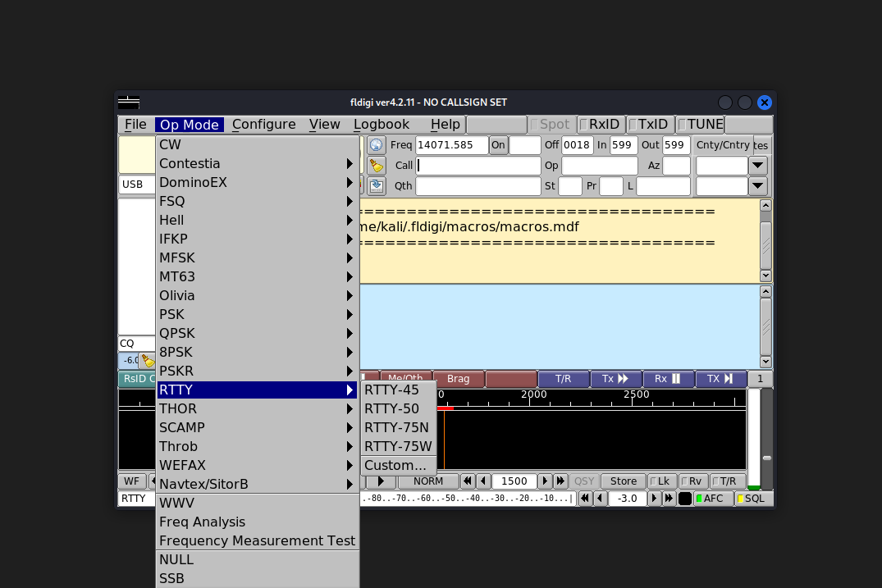Choose Custom... in RTTY submenu
882x588 pixels.
399,466
